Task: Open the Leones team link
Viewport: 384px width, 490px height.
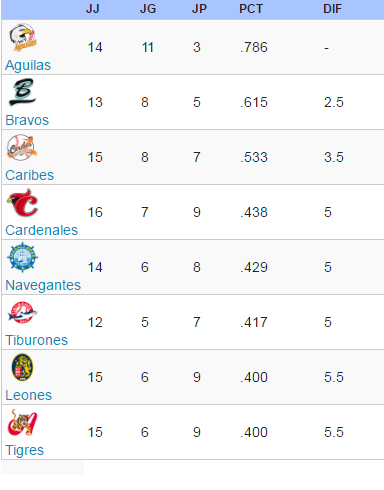Action: [x=29, y=395]
